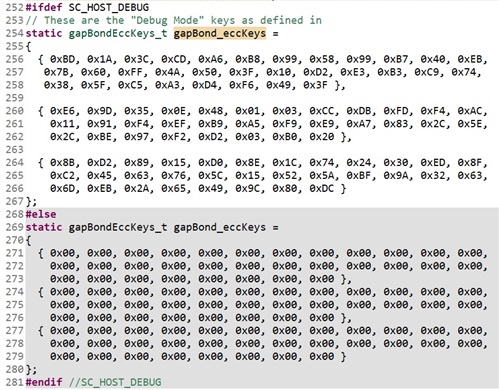The image size is (499, 390).
Task: Click line number 263 in the gutter
Action: (15, 150)
